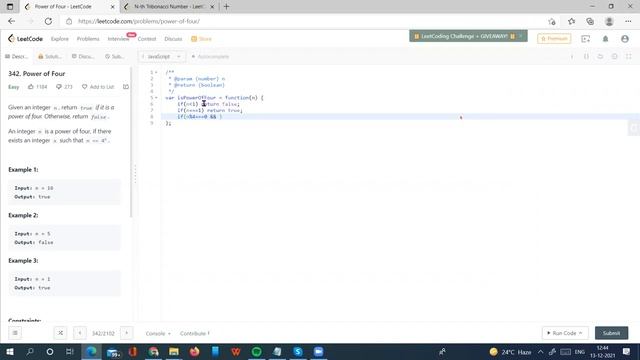Screen dimensions: 640x360
Task: Click the Run Code button
Action: [565, 333]
